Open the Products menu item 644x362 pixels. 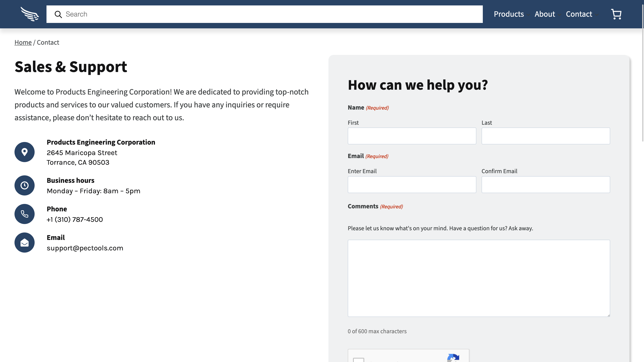(509, 14)
